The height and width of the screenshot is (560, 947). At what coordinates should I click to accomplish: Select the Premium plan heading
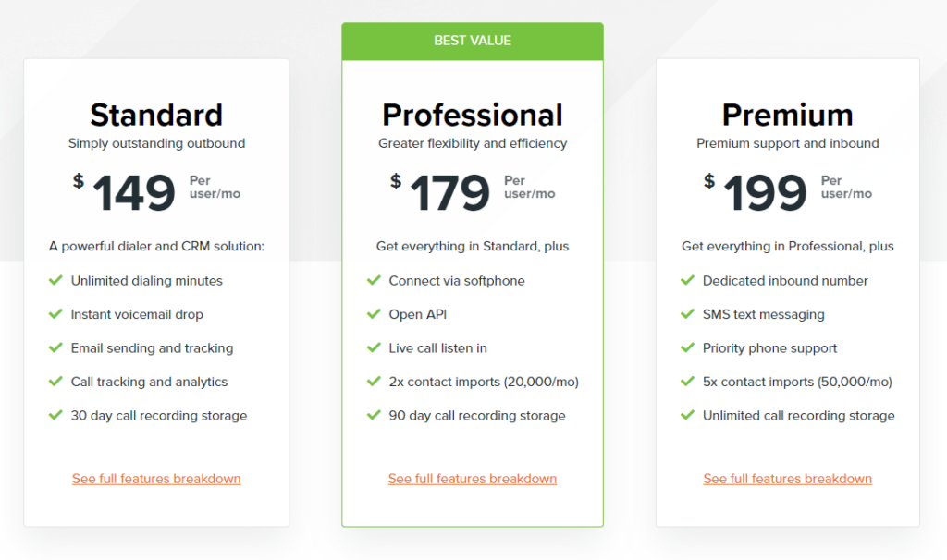788,115
